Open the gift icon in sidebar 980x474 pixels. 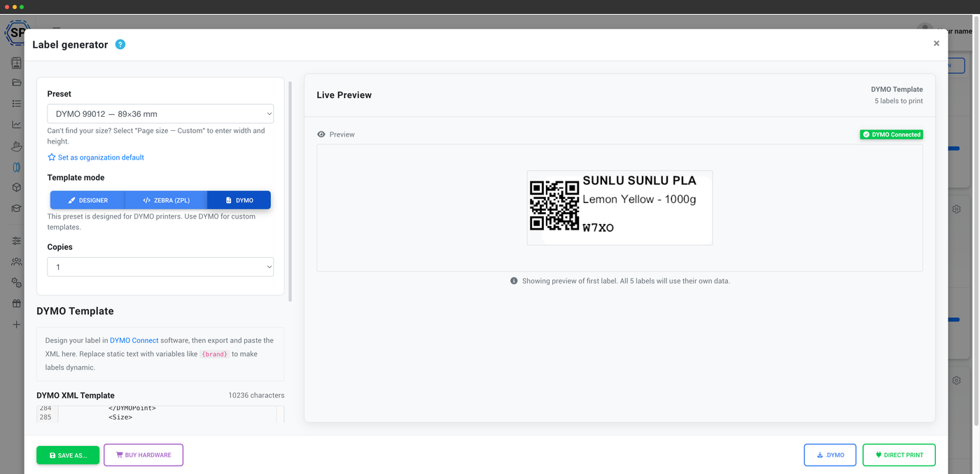[17, 304]
